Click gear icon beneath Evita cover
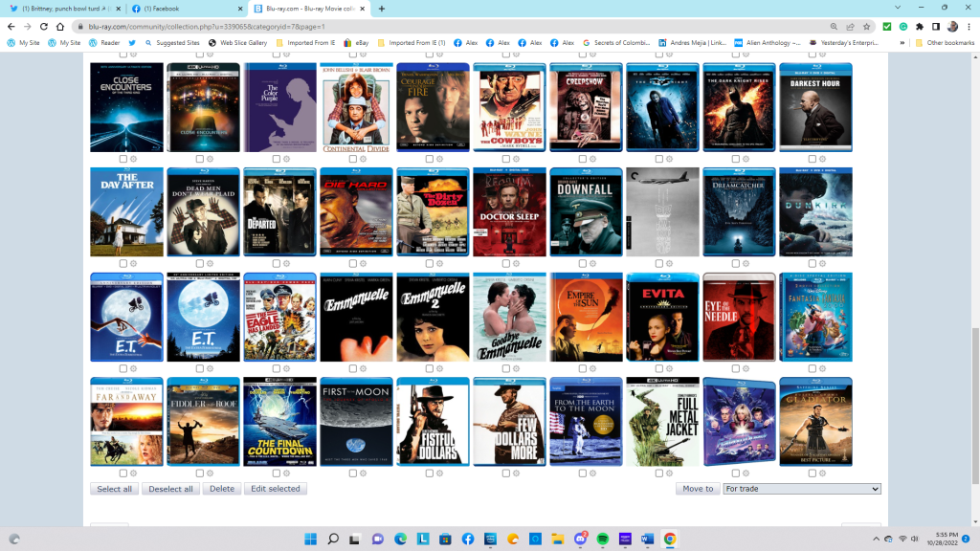The height and width of the screenshot is (551, 980). [x=669, y=368]
